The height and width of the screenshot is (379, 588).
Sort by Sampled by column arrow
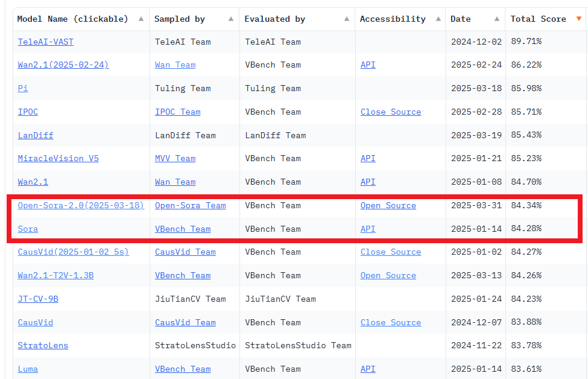[x=231, y=19]
